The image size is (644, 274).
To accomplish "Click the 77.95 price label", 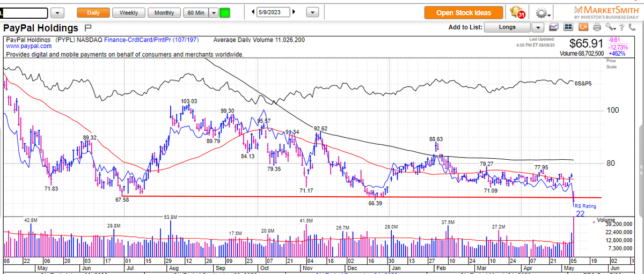I will (542, 168).
